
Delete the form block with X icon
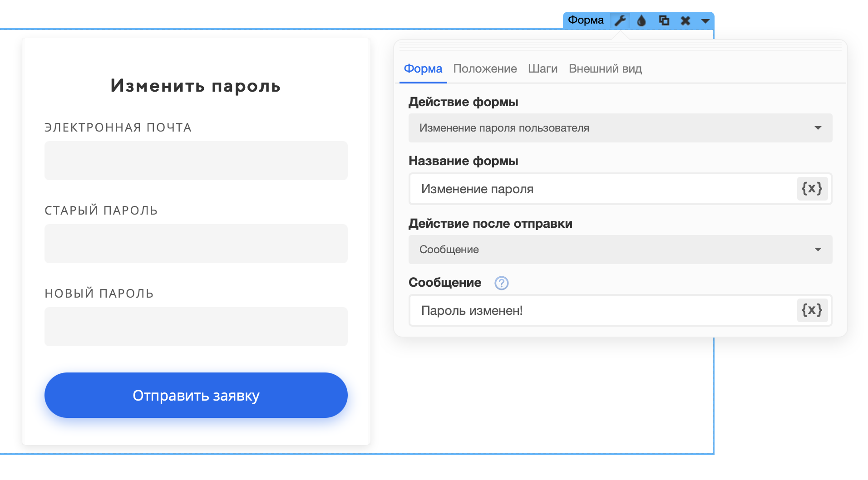pos(686,20)
